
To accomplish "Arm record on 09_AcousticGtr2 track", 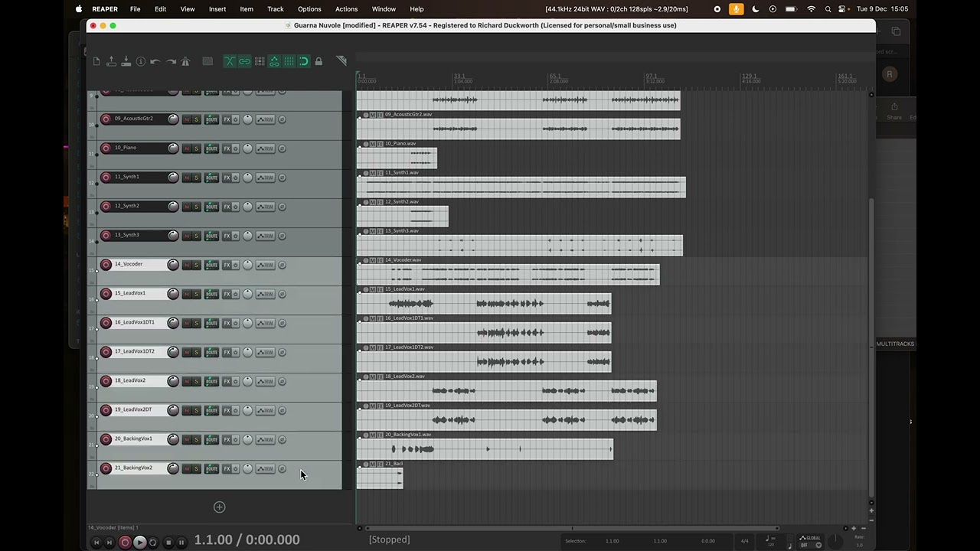I will tap(106, 119).
